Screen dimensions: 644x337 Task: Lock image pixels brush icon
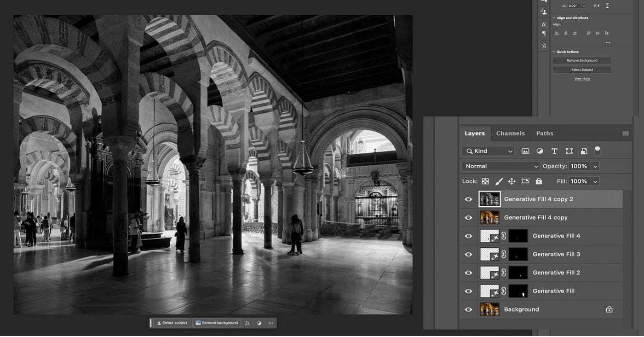click(499, 181)
